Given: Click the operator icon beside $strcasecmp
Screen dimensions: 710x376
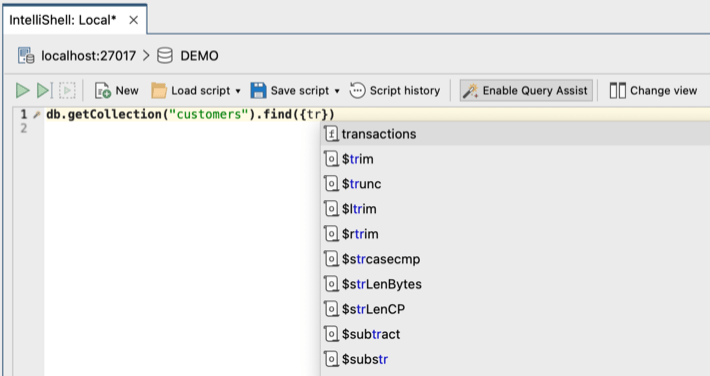Looking at the screenshot, I should (x=331, y=259).
